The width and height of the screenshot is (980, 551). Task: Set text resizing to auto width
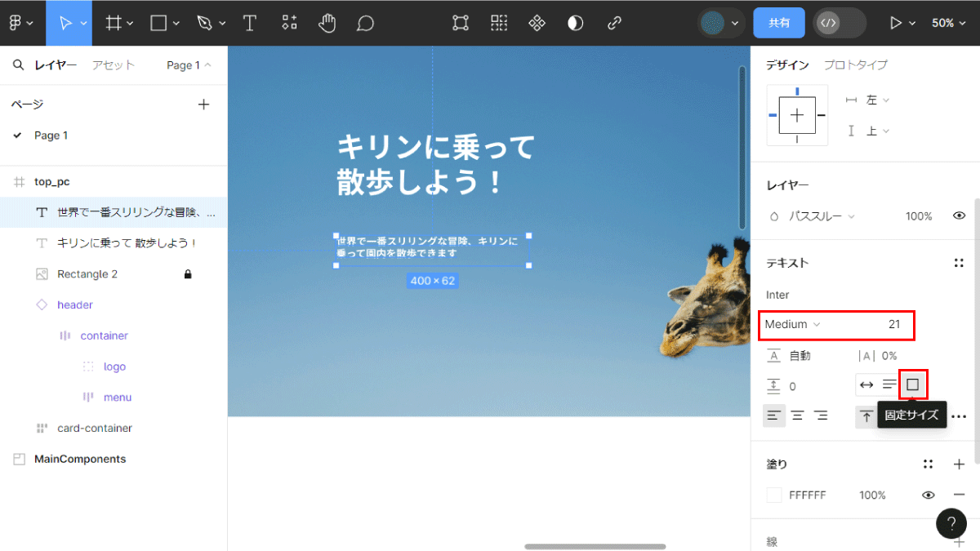point(866,384)
